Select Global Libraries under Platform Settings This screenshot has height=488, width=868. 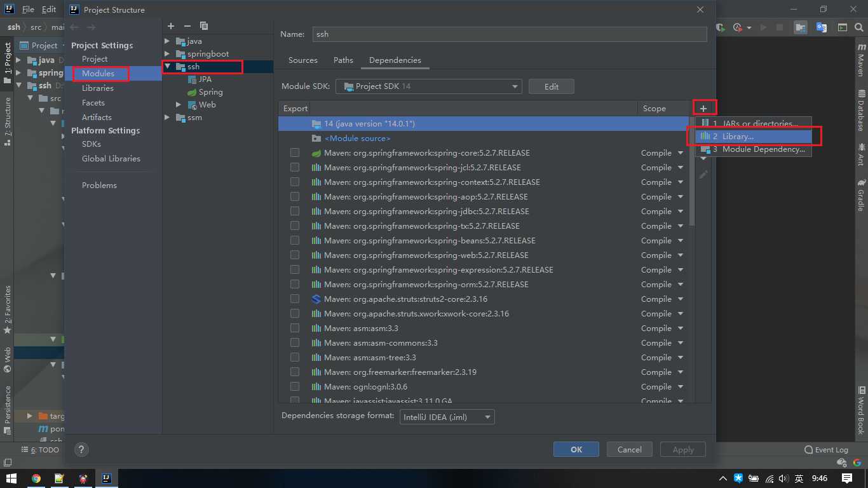pos(111,158)
